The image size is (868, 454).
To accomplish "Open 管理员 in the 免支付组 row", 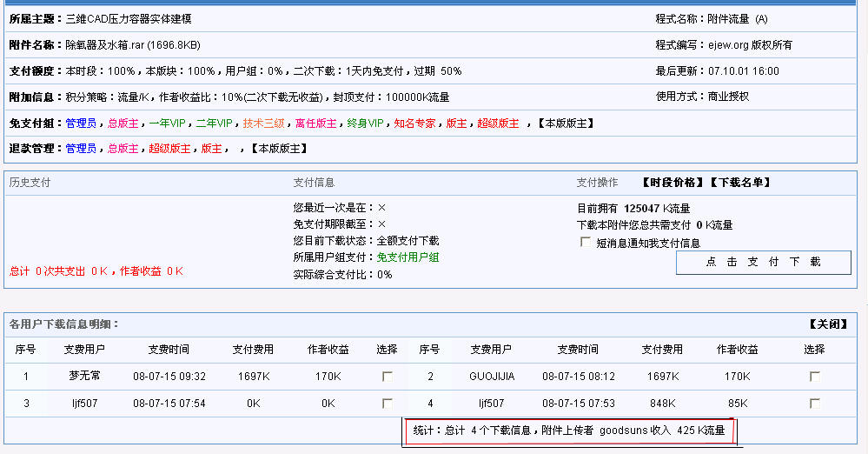I will click(81, 123).
